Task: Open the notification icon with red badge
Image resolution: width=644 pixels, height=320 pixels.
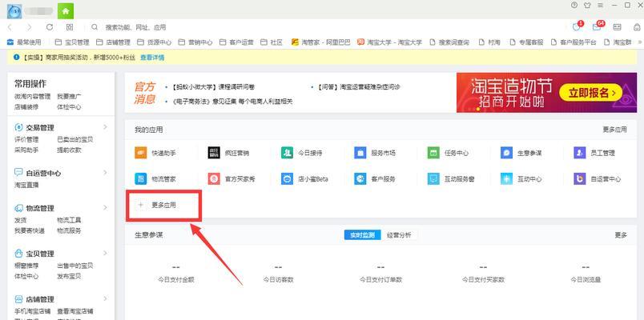Action: 577,26
